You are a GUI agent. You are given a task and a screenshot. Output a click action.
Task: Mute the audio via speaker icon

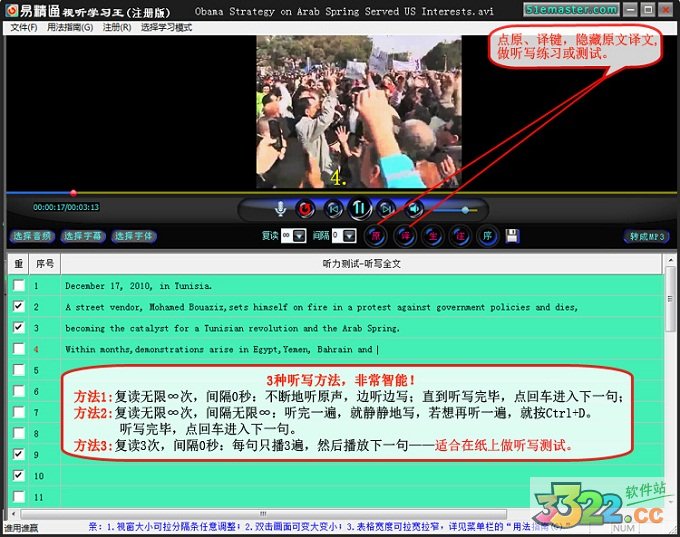pos(414,209)
